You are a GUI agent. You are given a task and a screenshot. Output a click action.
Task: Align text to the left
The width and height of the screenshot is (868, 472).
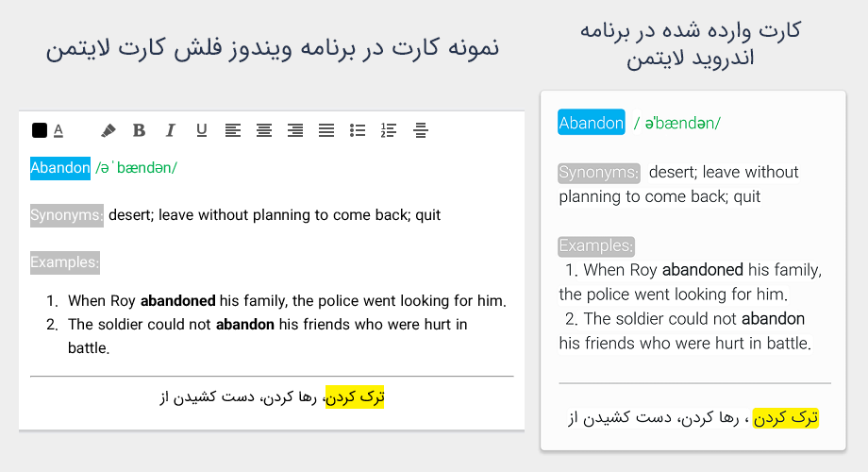pos(232,130)
